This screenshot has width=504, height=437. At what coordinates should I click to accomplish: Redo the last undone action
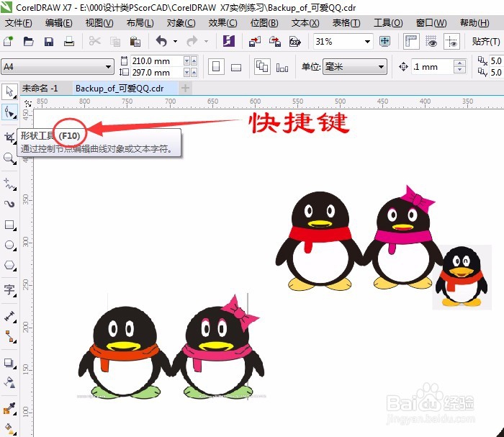pyautogui.click(x=192, y=41)
